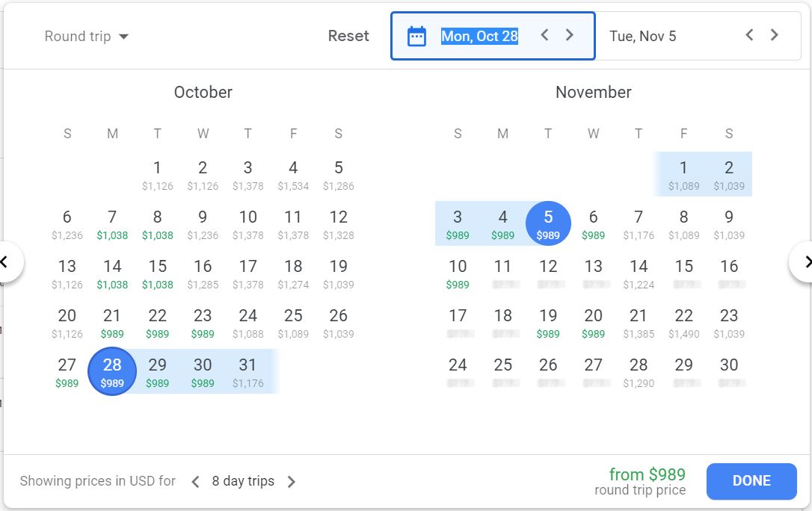Move departure date one day earlier
This screenshot has height=511, width=812.
tap(545, 35)
